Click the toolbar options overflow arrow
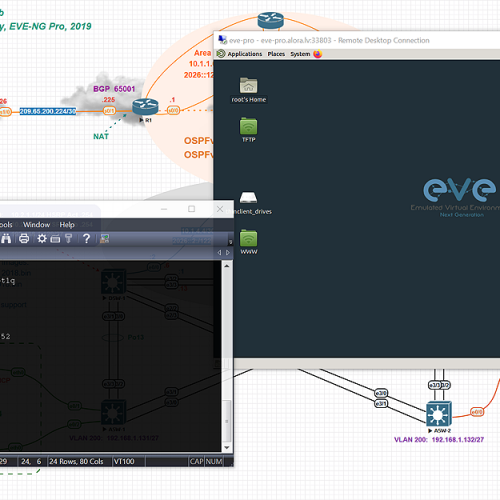 230,242
